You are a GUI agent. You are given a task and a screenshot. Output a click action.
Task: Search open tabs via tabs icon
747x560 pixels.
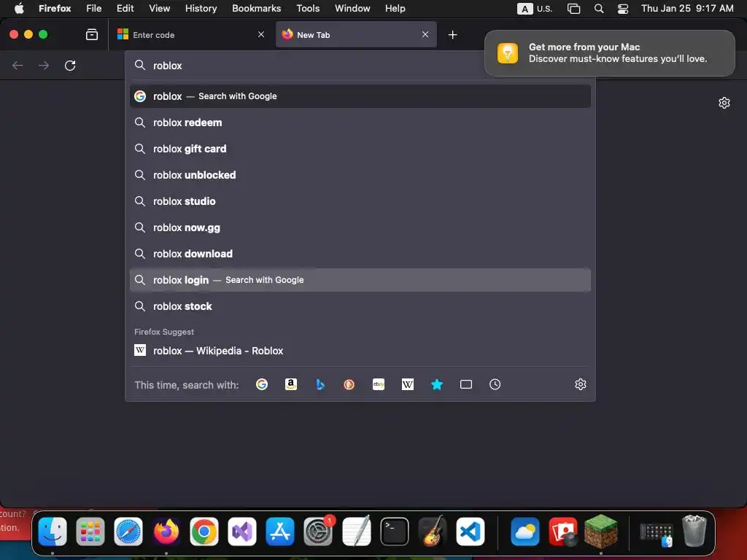pyautogui.click(x=466, y=384)
